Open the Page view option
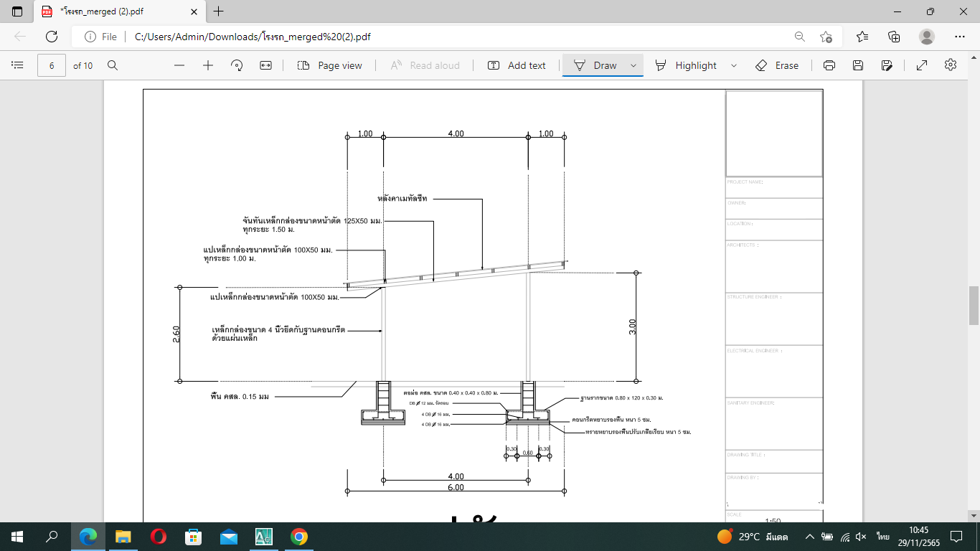The height and width of the screenshot is (551, 980). coord(330,65)
